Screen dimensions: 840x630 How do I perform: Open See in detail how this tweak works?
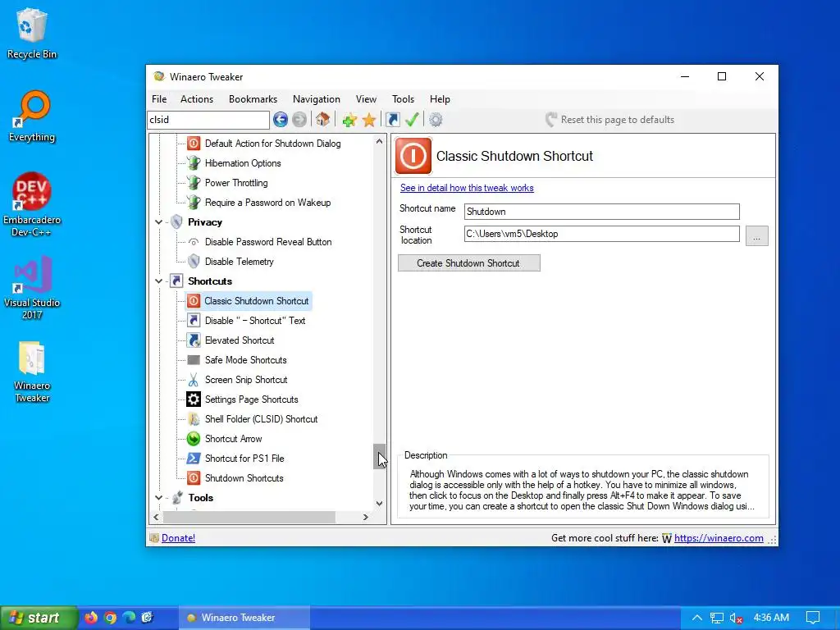467,188
